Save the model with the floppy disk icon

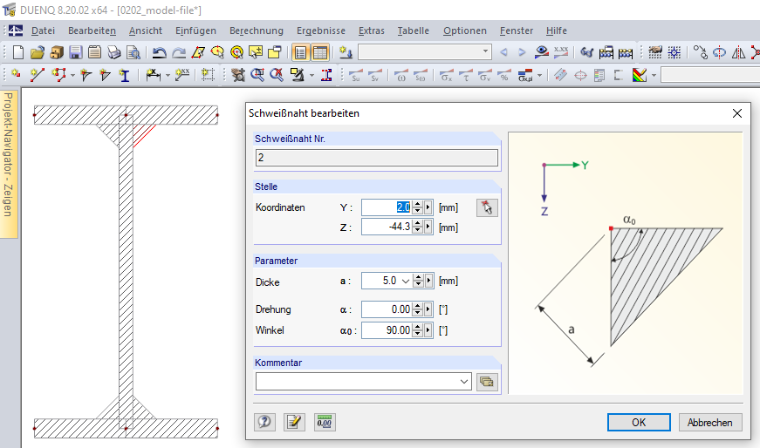76,52
